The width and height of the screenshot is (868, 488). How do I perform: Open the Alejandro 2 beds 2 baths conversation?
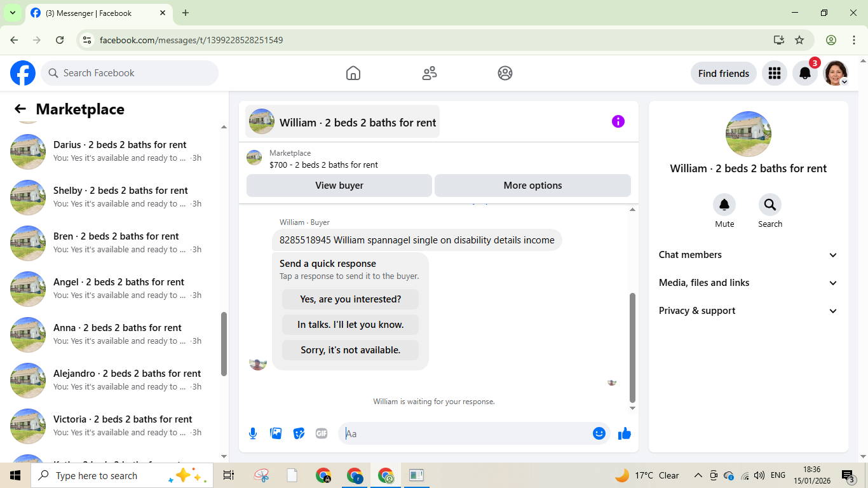point(112,380)
